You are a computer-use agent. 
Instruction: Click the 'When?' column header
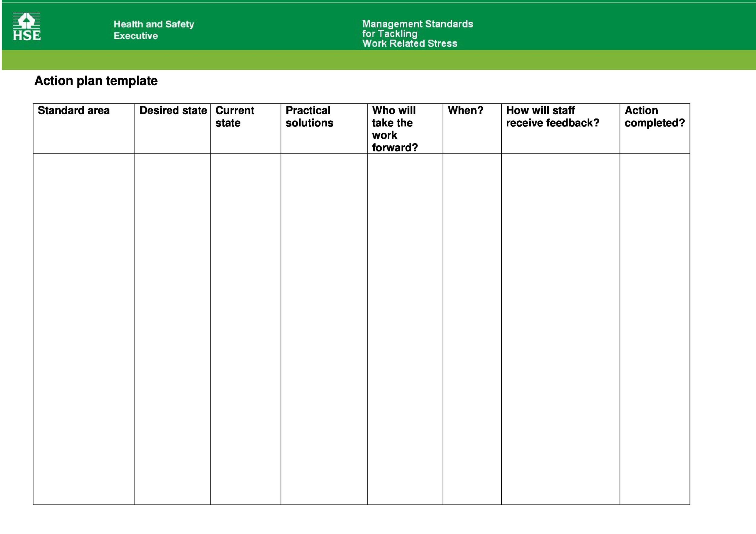tap(466, 111)
